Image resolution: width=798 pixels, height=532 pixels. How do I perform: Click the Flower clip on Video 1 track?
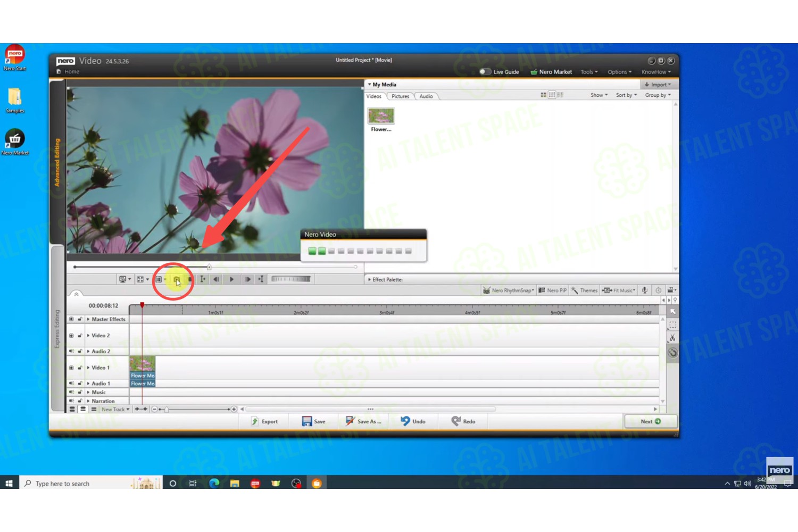click(143, 368)
